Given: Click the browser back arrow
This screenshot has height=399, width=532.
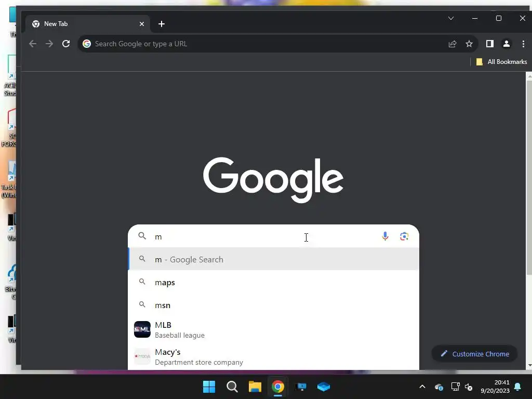Looking at the screenshot, I should coord(33,44).
